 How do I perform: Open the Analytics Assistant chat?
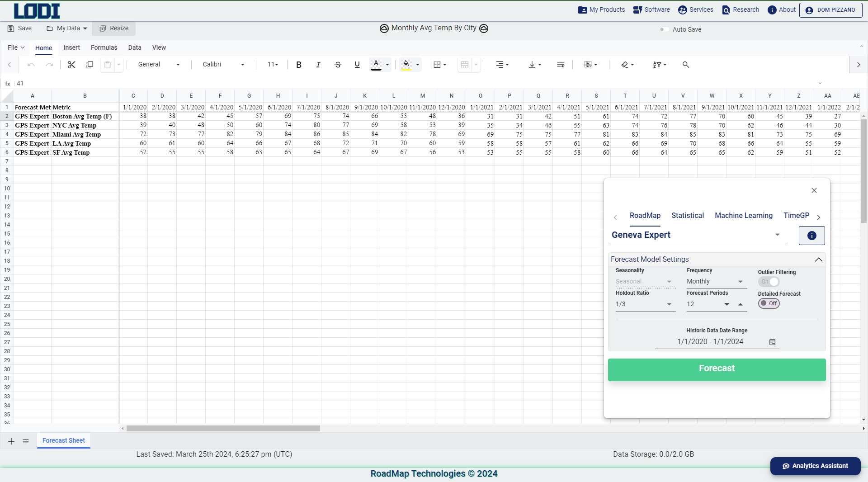(x=815, y=466)
